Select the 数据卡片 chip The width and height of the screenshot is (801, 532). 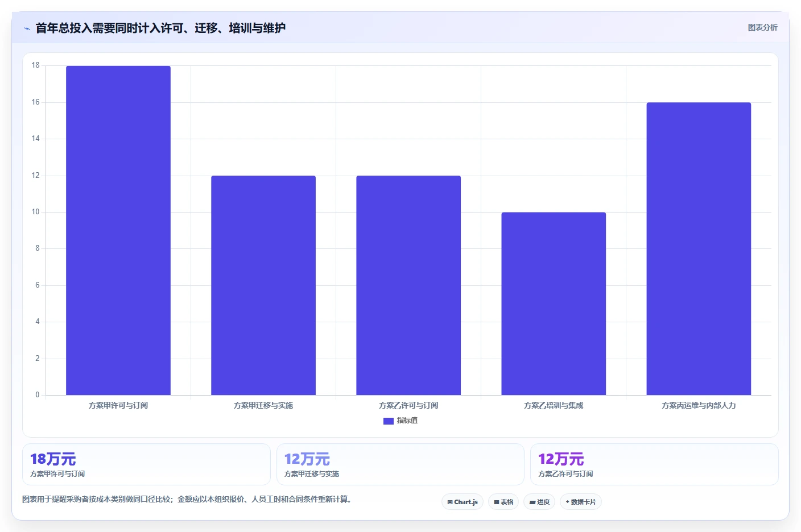(581, 502)
